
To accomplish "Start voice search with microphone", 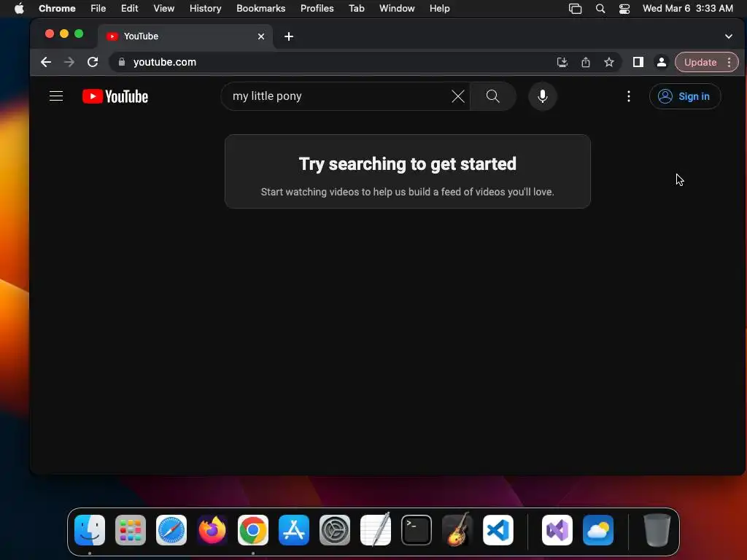I will (542, 96).
